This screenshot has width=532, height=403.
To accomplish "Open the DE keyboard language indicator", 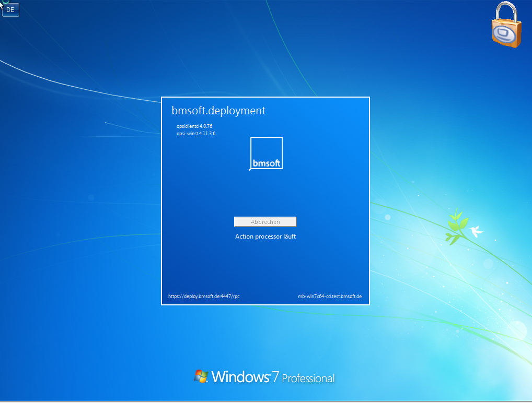I will click(10, 10).
